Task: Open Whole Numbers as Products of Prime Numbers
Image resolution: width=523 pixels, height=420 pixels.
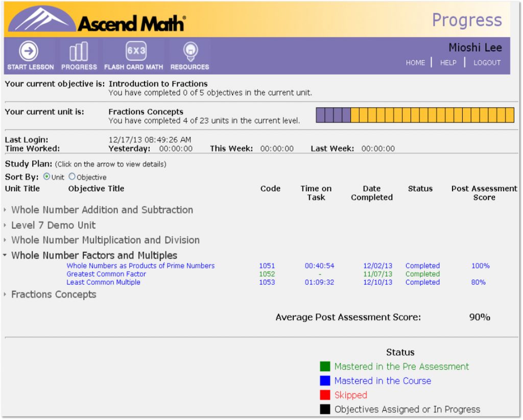Action: pyautogui.click(x=140, y=265)
